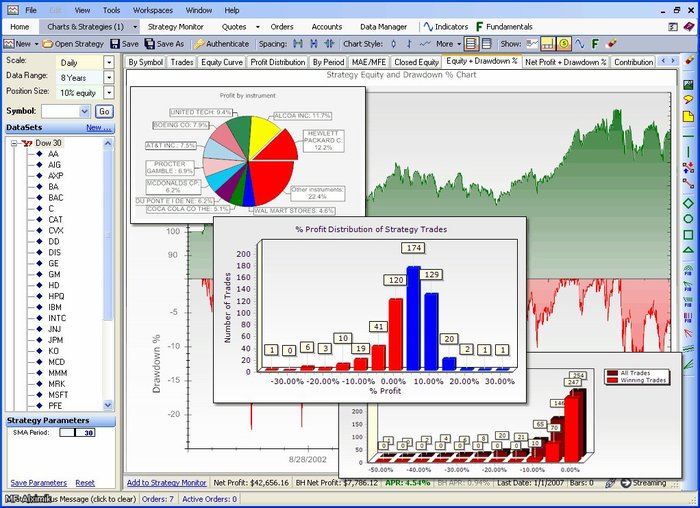Screen dimensions: 700x508
Task: Open the Position Size dropdown
Action: (x=109, y=93)
